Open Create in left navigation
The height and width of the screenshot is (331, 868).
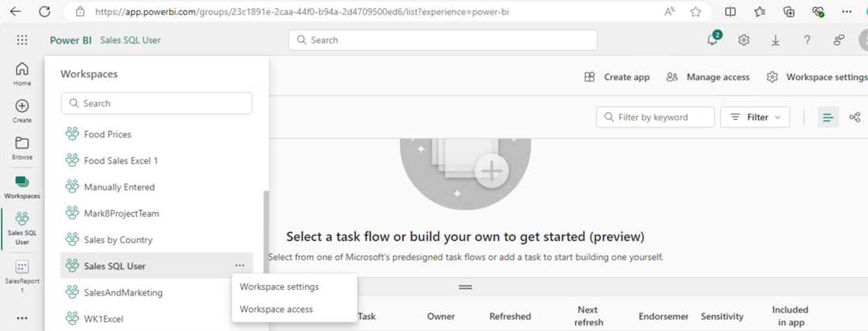[22, 111]
